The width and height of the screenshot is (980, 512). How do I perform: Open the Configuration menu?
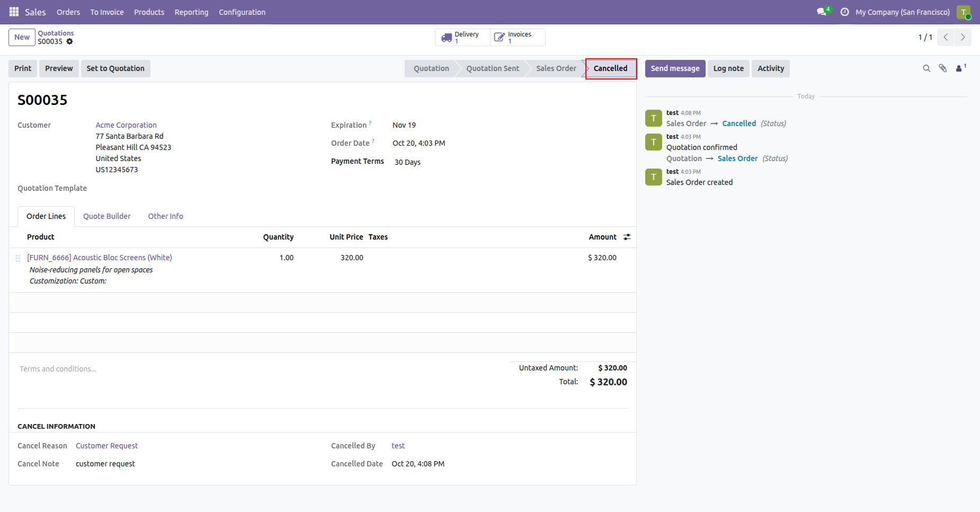(x=242, y=12)
